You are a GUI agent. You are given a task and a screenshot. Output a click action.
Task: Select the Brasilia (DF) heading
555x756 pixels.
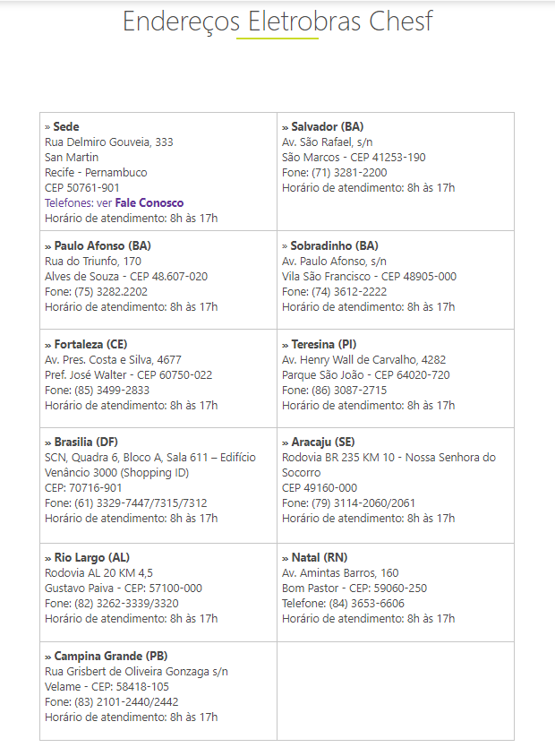88,442
